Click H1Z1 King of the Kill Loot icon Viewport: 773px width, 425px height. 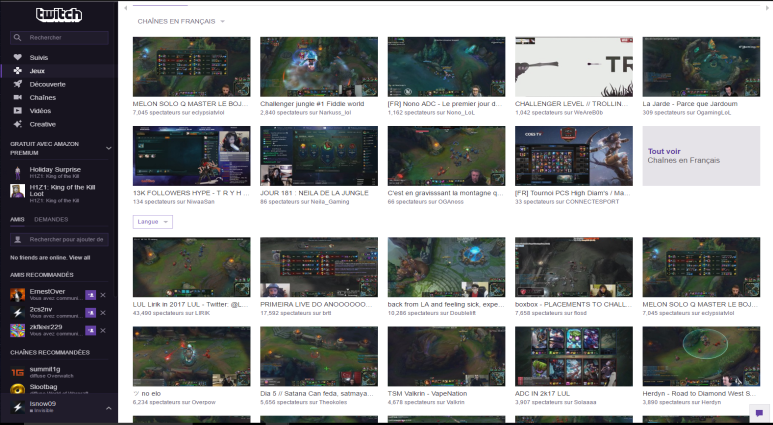click(x=18, y=191)
